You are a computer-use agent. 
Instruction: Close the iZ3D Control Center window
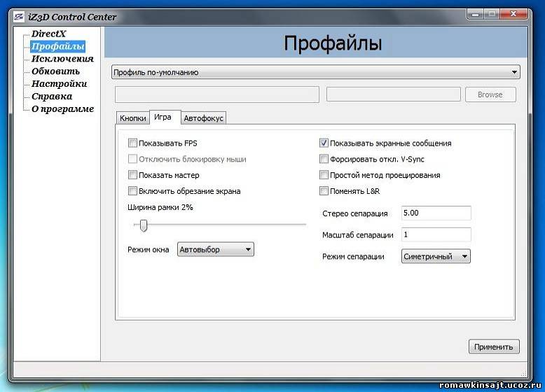point(513,14)
